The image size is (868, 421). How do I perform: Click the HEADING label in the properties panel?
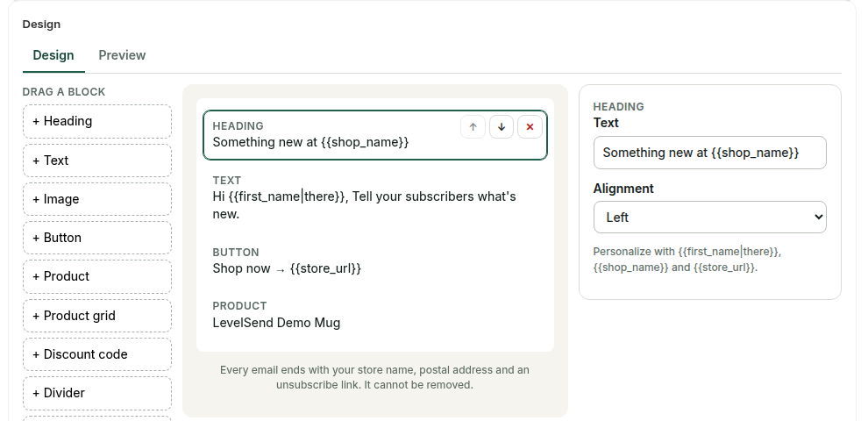[x=618, y=107]
